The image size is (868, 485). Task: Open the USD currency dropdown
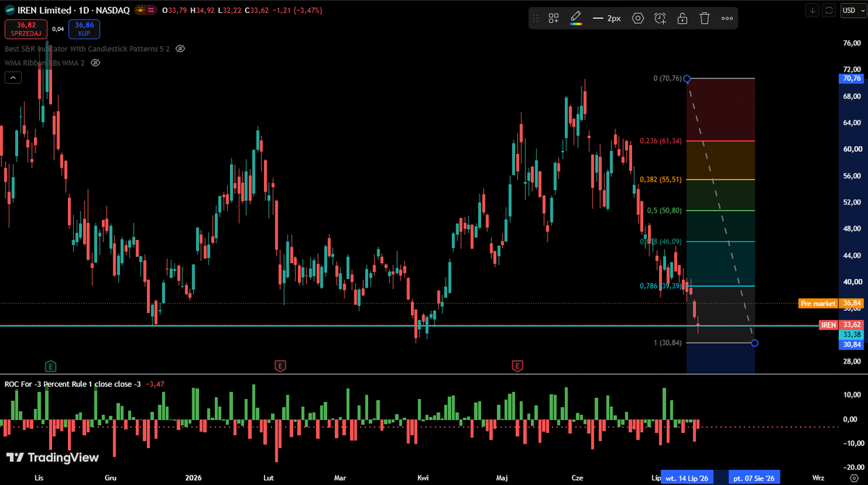(852, 10)
